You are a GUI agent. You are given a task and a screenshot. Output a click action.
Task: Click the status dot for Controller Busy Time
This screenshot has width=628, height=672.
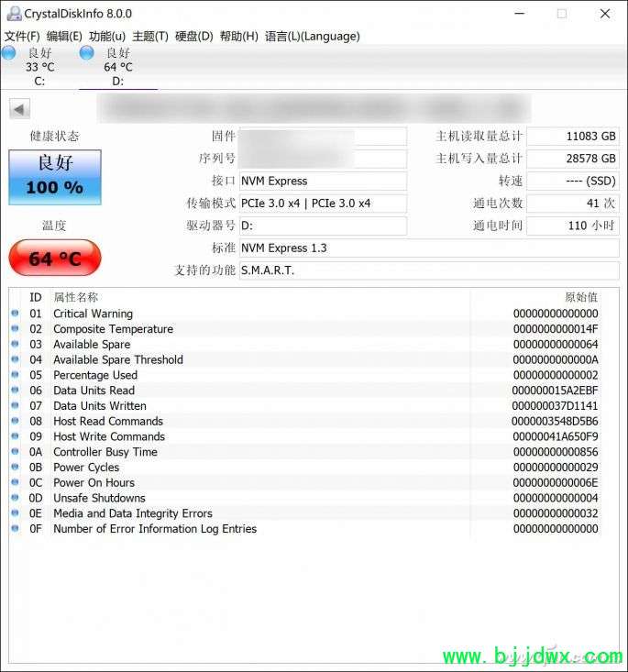pyautogui.click(x=15, y=451)
